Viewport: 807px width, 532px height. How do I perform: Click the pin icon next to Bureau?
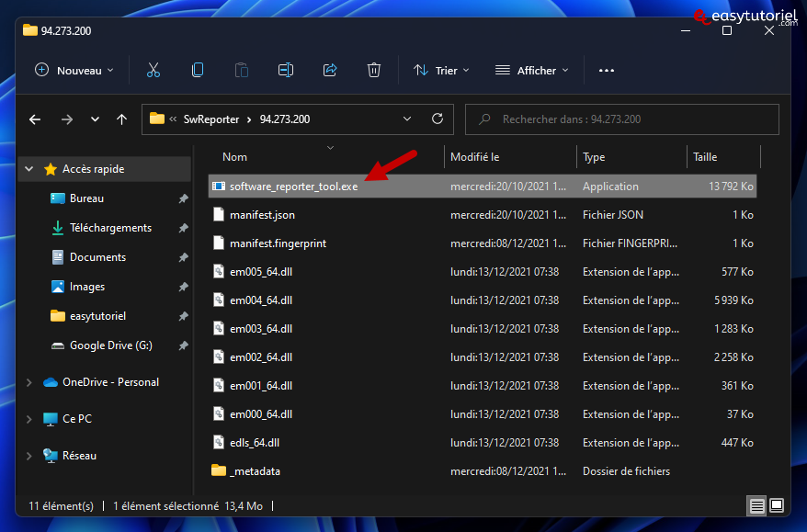183,198
